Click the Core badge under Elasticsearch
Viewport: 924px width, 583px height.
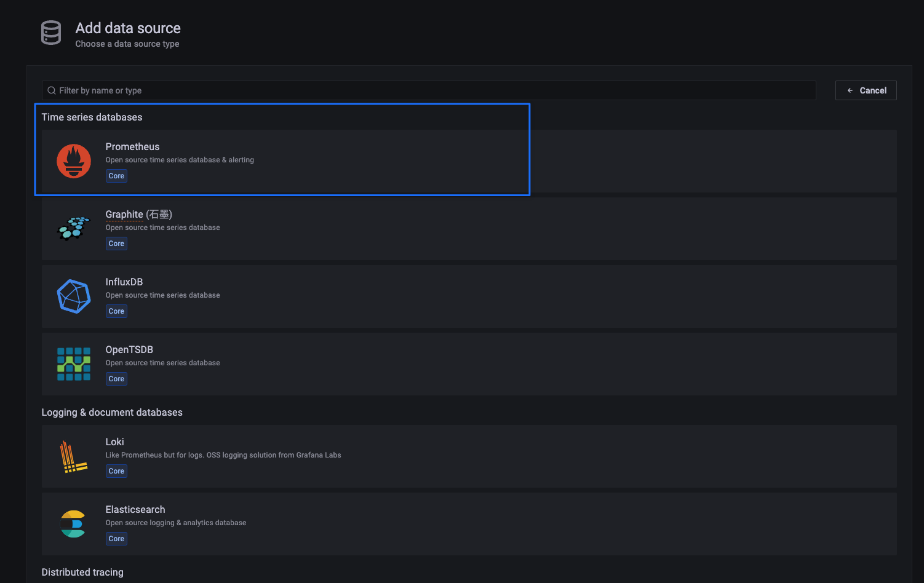[x=116, y=539]
